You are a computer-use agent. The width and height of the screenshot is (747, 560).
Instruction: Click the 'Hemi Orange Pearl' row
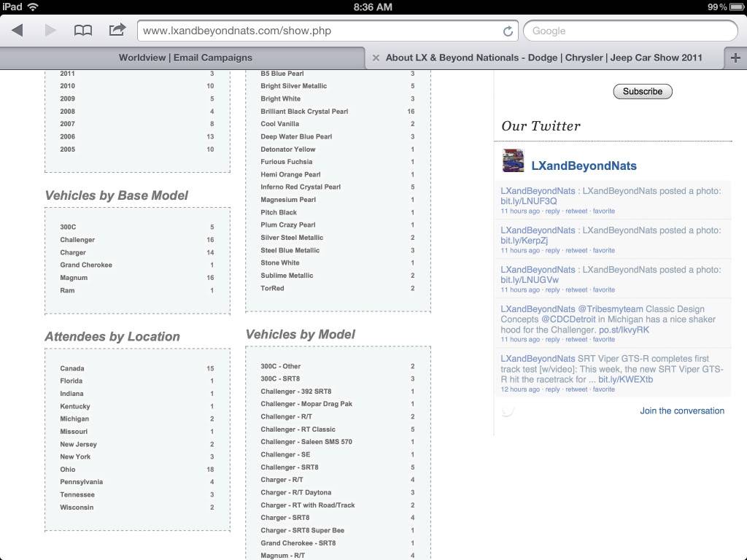click(x=338, y=175)
